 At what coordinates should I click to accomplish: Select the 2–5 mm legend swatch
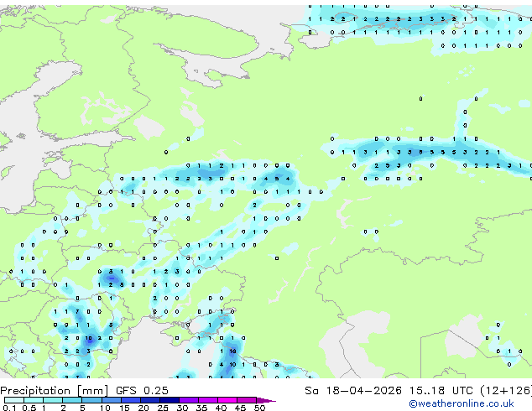(x=72, y=400)
